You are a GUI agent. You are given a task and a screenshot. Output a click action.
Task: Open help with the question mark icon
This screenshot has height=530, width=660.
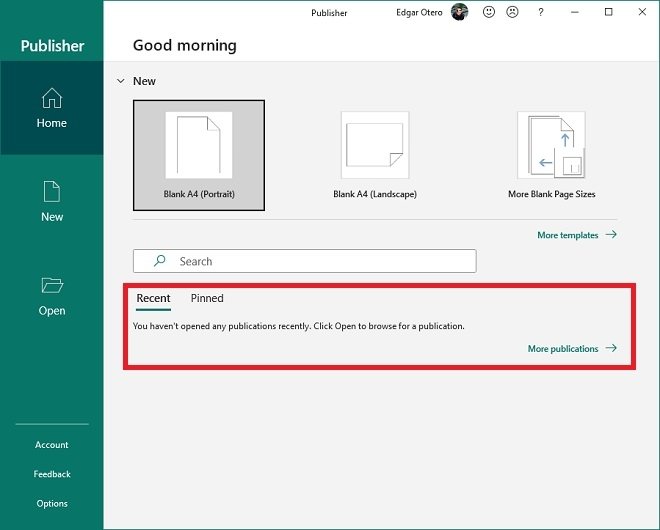pos(540,12)
